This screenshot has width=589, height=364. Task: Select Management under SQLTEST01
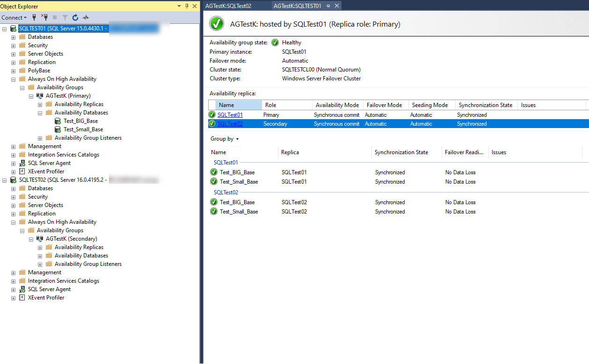click(x=44, y=146)
